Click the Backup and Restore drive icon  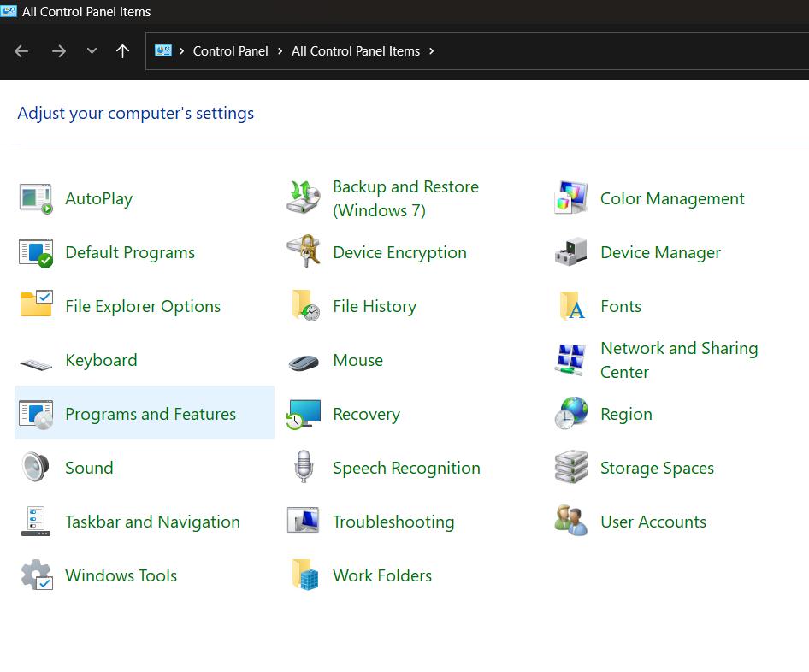pos(304,197)
